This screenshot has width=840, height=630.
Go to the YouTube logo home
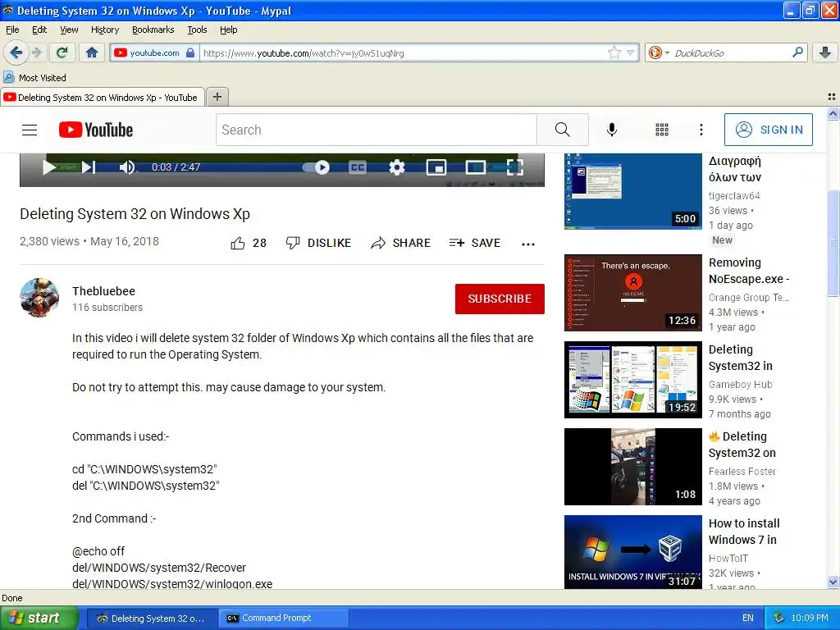96,130
